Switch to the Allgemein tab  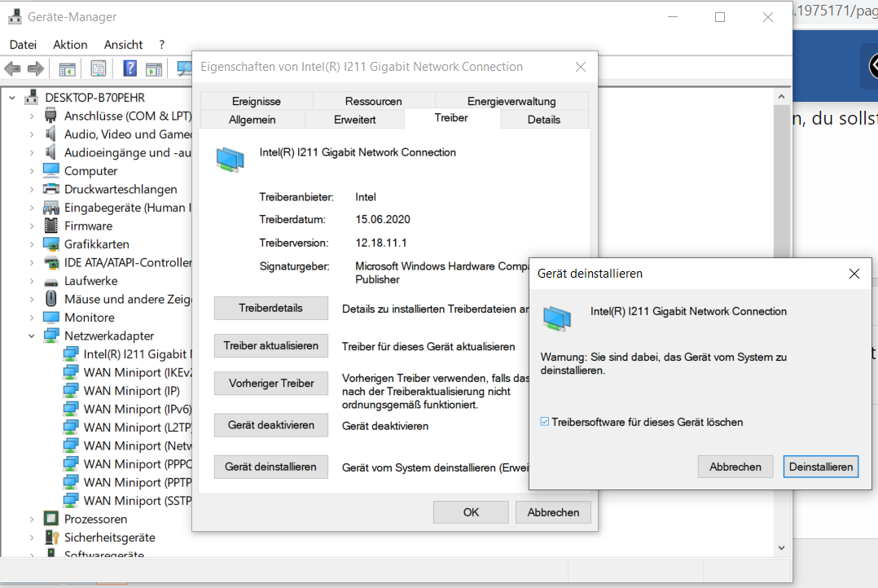click(x=252, y=119)
